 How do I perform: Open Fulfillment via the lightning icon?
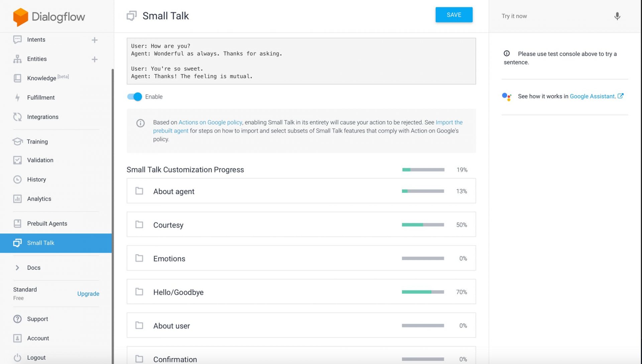[x=17, y=98]
